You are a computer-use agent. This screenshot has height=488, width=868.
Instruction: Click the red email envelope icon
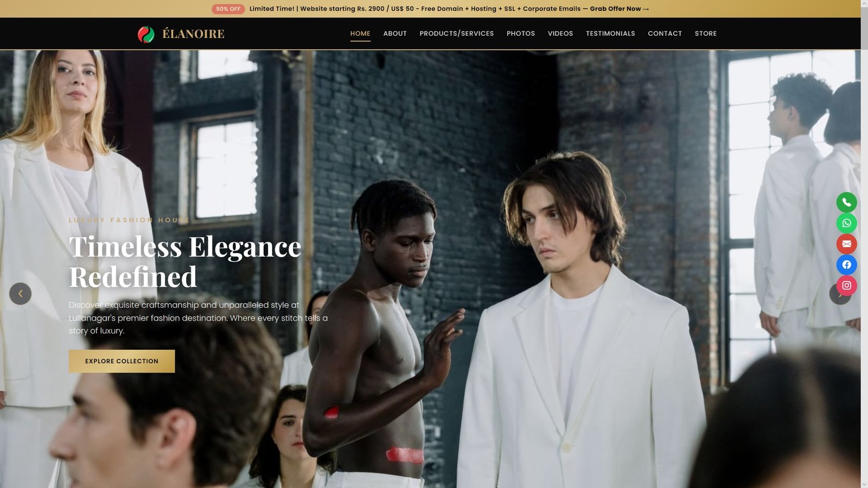[846, 244]
